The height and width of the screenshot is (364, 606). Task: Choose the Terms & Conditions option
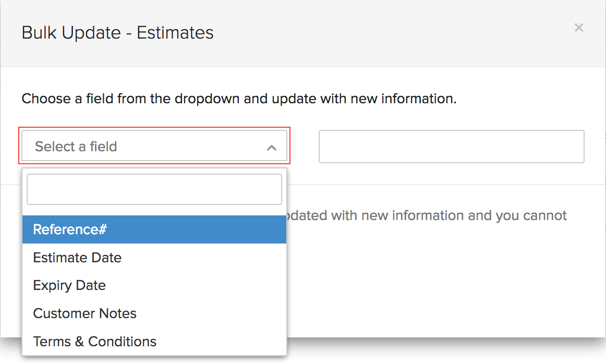coord(94,342)
